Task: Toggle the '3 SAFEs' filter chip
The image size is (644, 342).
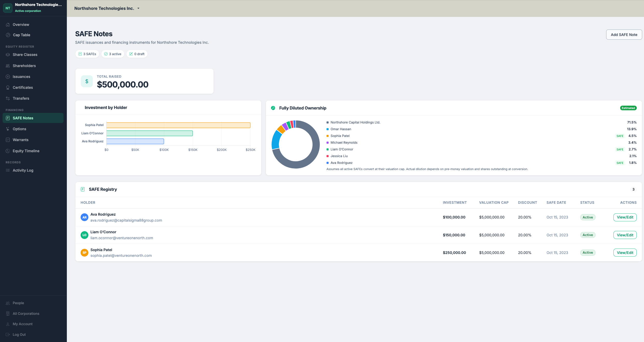Action: click(87, 54)
